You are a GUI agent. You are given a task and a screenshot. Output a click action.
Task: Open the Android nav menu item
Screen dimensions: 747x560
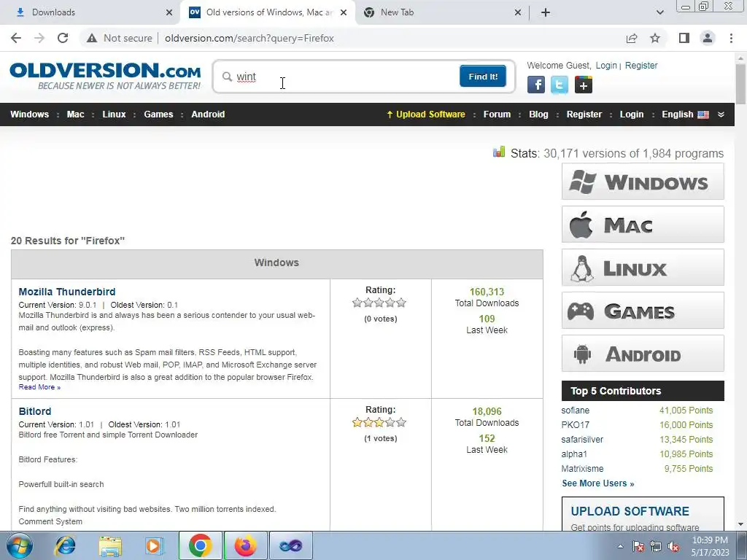208,114
